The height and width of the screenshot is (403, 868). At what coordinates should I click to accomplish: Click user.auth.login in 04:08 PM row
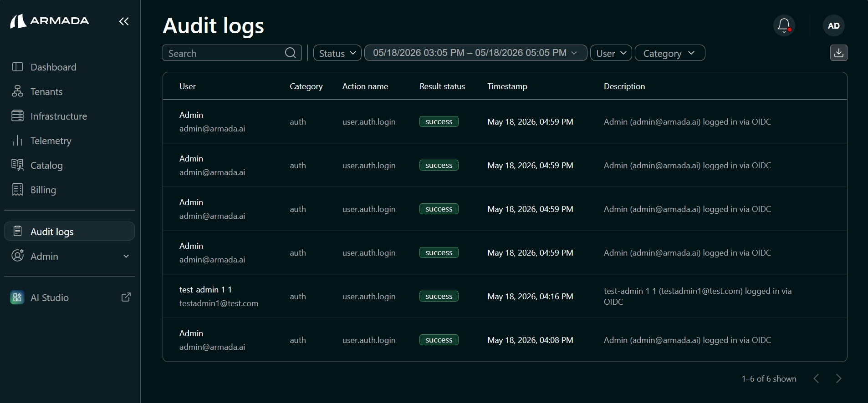pyautogui.click(x=369, y=340)
